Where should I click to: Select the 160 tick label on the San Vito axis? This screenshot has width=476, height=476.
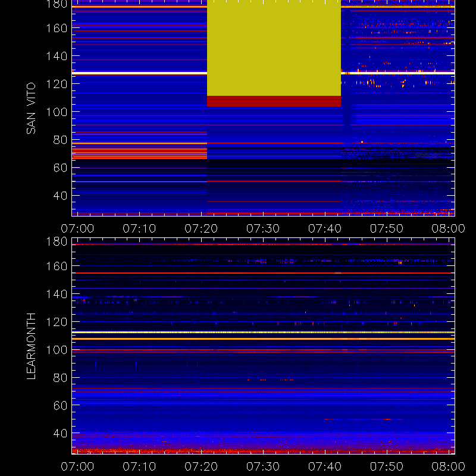pyautogui.click(x=57, y=28)
